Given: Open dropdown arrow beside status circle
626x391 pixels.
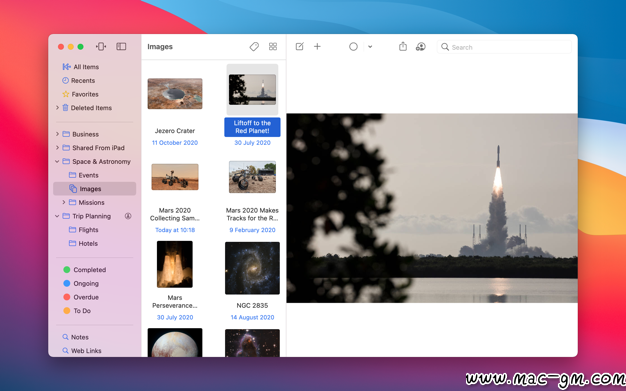Looking at the screenshot, I should pos(370,47).
